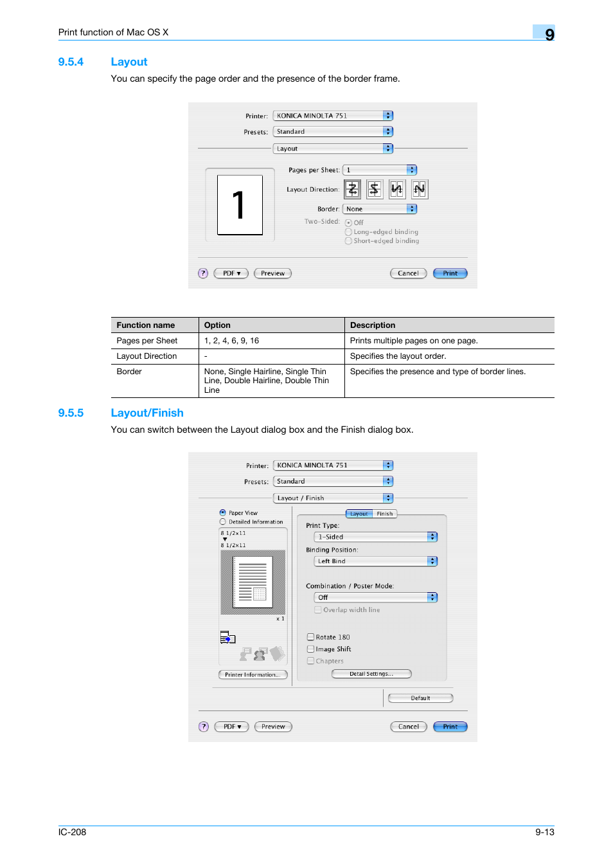
Task: Click the help icon in the Layout/Finish dialog
Action: [204, 727]
